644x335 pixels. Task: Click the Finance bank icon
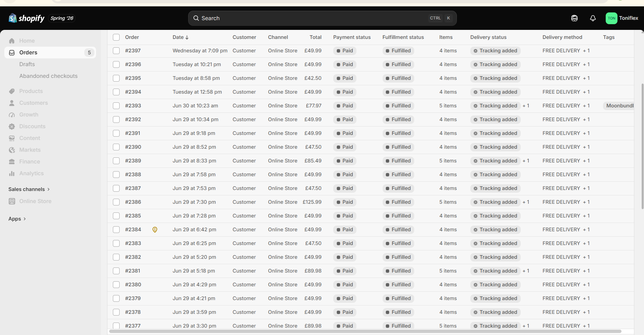click(12, 161)
